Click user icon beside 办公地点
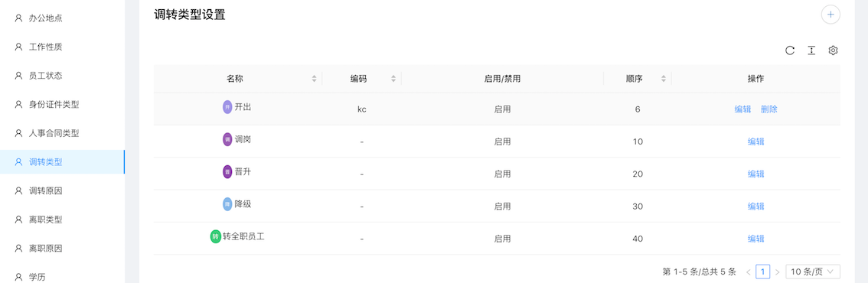This screenshot has width=868, height=283. coord(18,18)
